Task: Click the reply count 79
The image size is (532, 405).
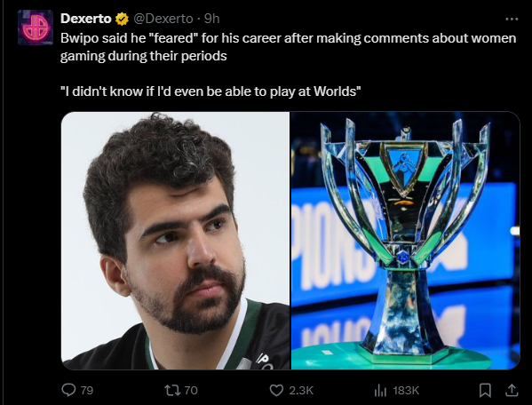Action: (x=87, y=391)
